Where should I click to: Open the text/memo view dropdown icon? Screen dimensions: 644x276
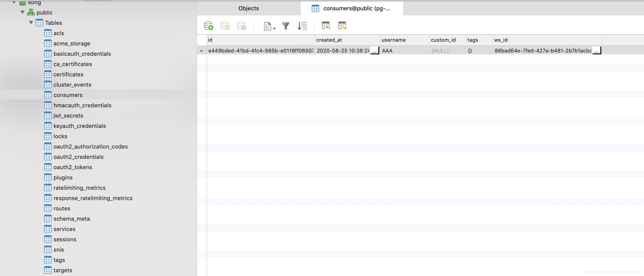(269, 26)
